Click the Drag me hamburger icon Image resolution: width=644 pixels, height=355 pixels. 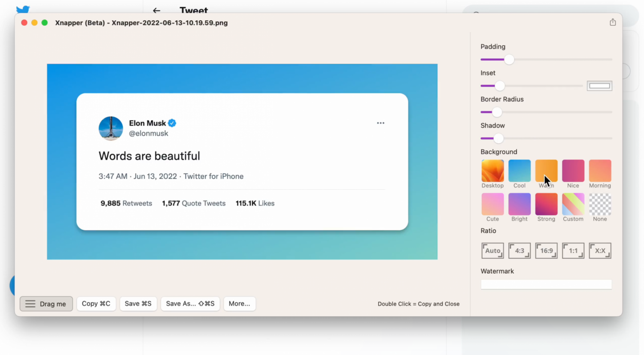pyautogui.click(x=30, y=304)
